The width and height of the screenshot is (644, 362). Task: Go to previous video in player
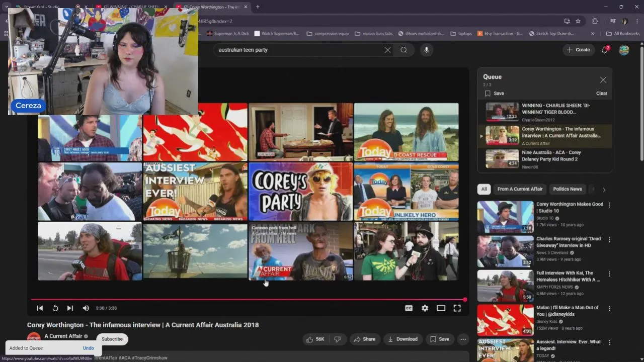click(x=40, y=308)
